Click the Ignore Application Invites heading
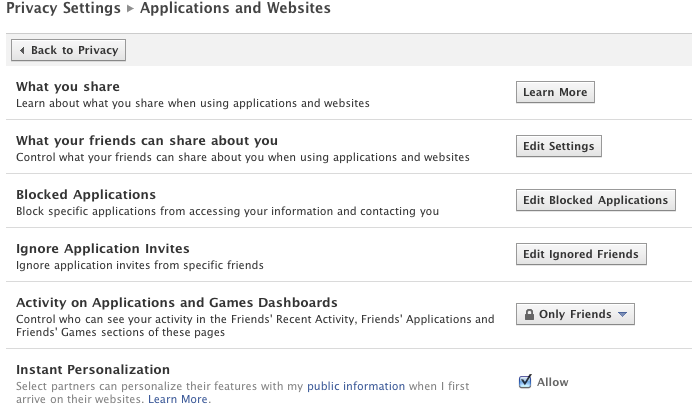 pyautogui.click(x=103, y=248)
